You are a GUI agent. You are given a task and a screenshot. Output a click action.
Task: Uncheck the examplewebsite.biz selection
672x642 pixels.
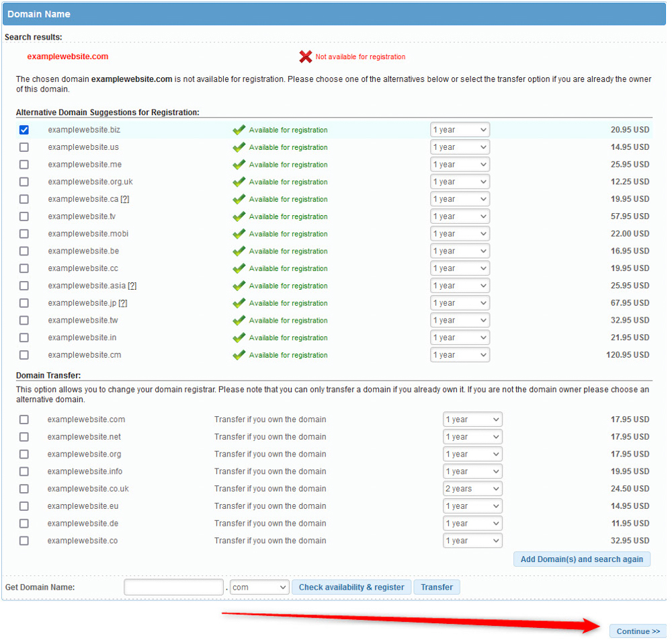point(24,130)
